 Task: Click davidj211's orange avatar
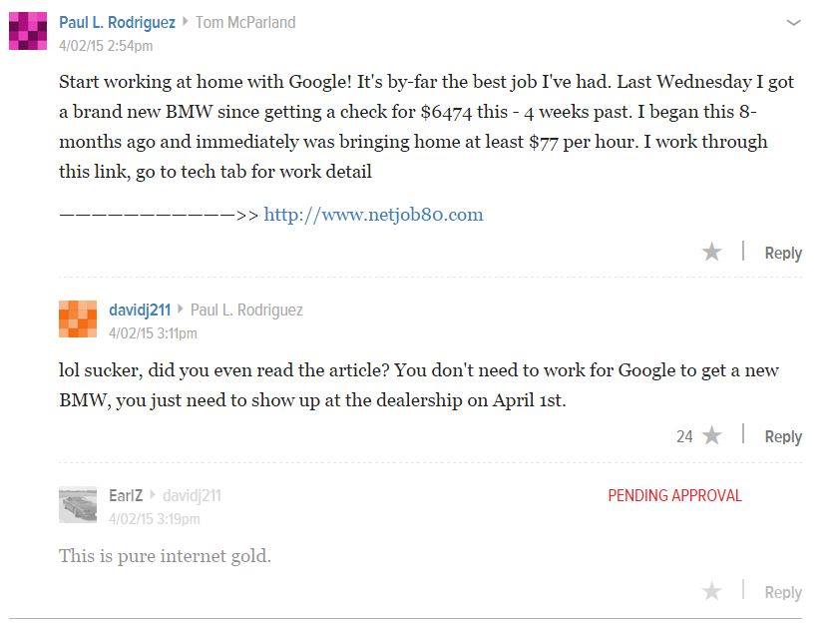coord(78,319)
